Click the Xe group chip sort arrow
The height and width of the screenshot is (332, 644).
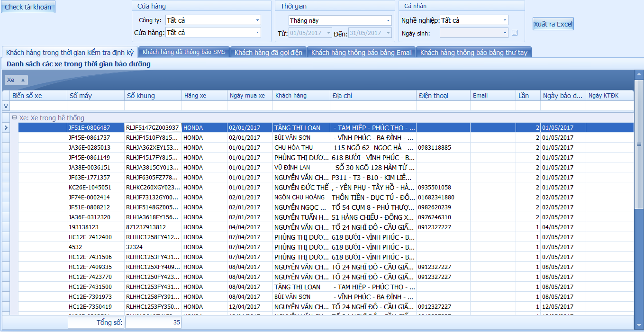click(x=23, y=80)
